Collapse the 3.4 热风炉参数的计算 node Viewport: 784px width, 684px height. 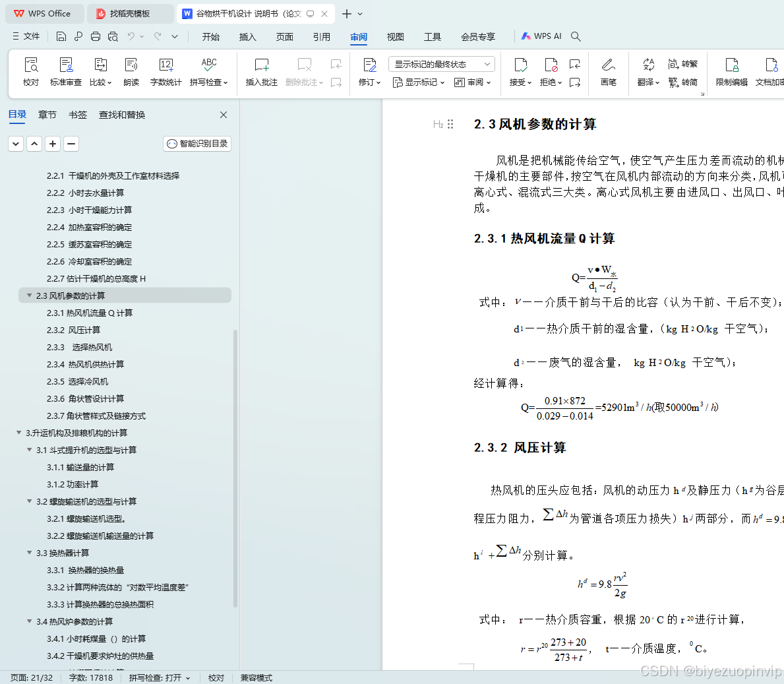click(x=29, y=621)
